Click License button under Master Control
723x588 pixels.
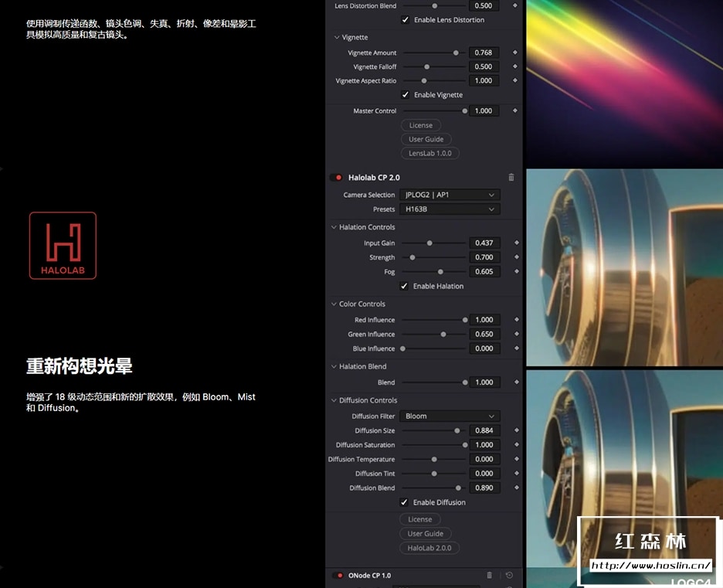pos(420,125)
